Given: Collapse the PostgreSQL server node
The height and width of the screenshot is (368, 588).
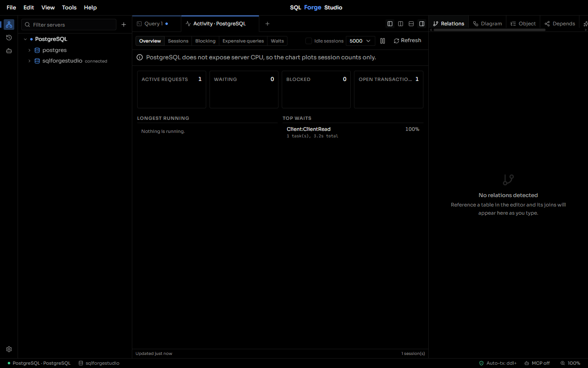Looking at the screenshot, I should pyautogui.click(x=25, y=39).
